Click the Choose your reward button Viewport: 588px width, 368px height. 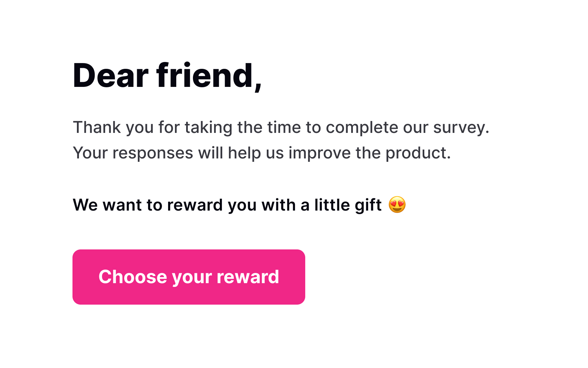coord(189,277)
